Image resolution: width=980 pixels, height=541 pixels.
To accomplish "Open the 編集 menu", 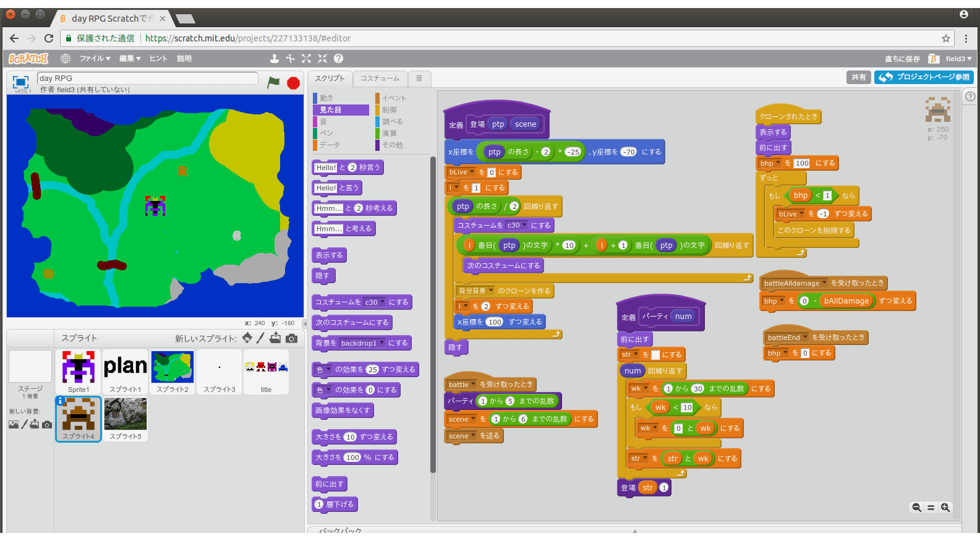I will tap(130, 58).
